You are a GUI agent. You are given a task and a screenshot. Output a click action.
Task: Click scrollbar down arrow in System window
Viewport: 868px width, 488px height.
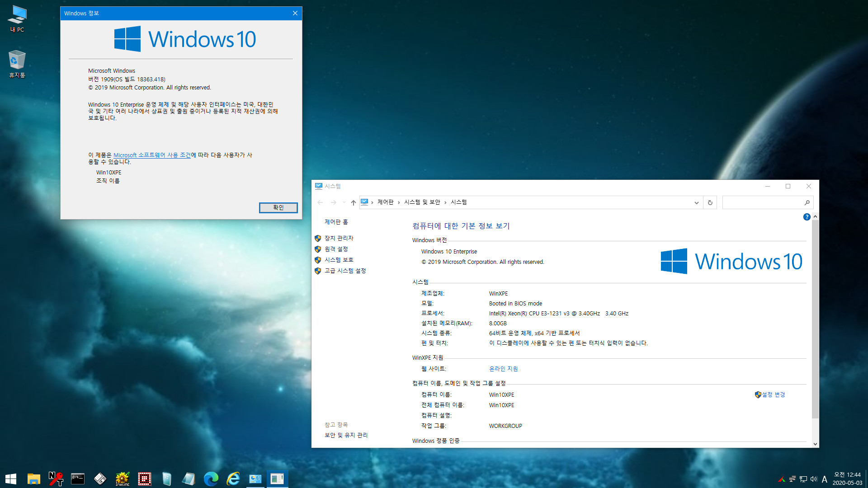(x=815, y=444)
